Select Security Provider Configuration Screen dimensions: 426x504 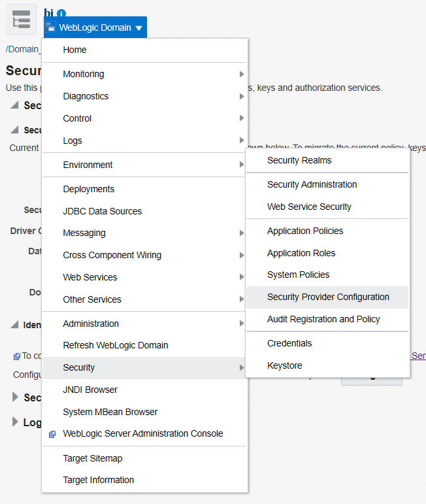(x=327, y=297)
